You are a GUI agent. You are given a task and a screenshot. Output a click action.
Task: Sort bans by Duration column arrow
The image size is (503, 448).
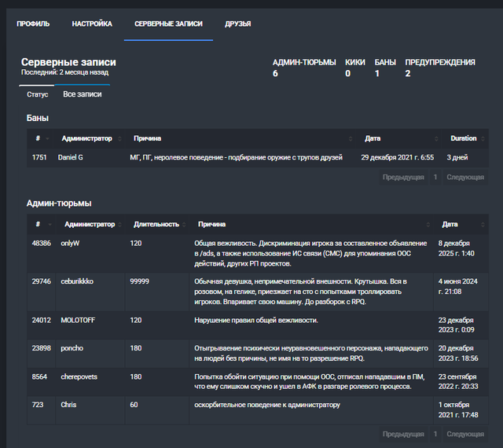(483, 138)
